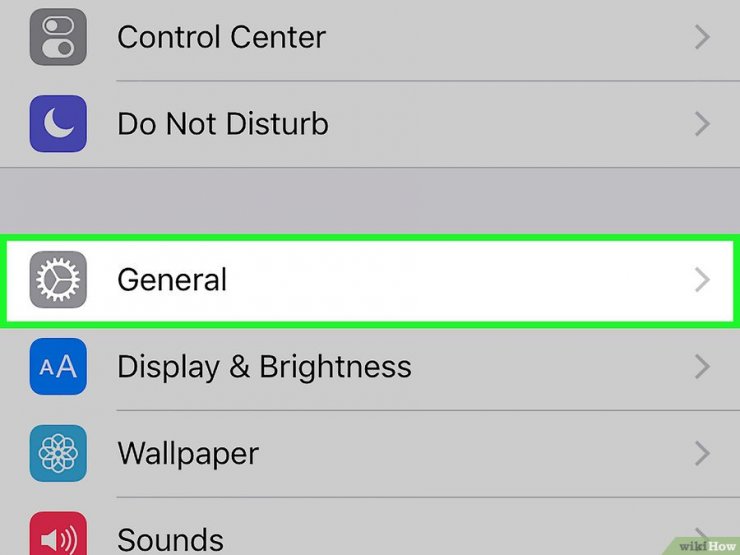
Task: Click the chevron on the Sounds row
Action: [x=702, y=536]
